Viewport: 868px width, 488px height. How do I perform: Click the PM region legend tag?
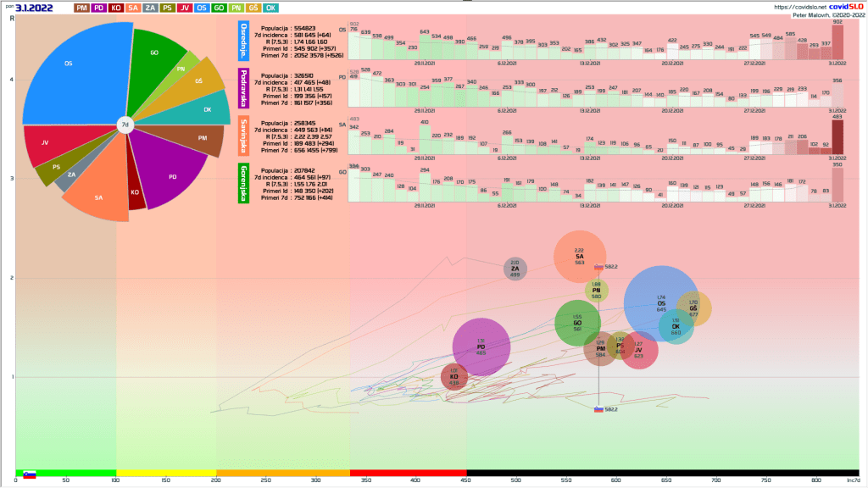pos(81,8)
